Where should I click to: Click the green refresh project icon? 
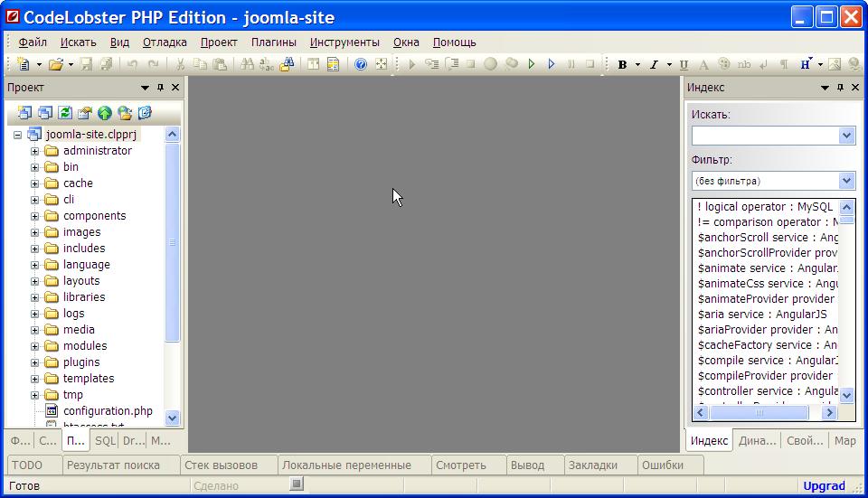[65, 113]
